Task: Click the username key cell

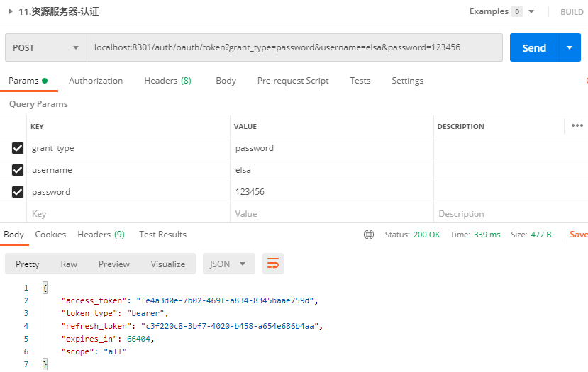Action: point(128,170)
